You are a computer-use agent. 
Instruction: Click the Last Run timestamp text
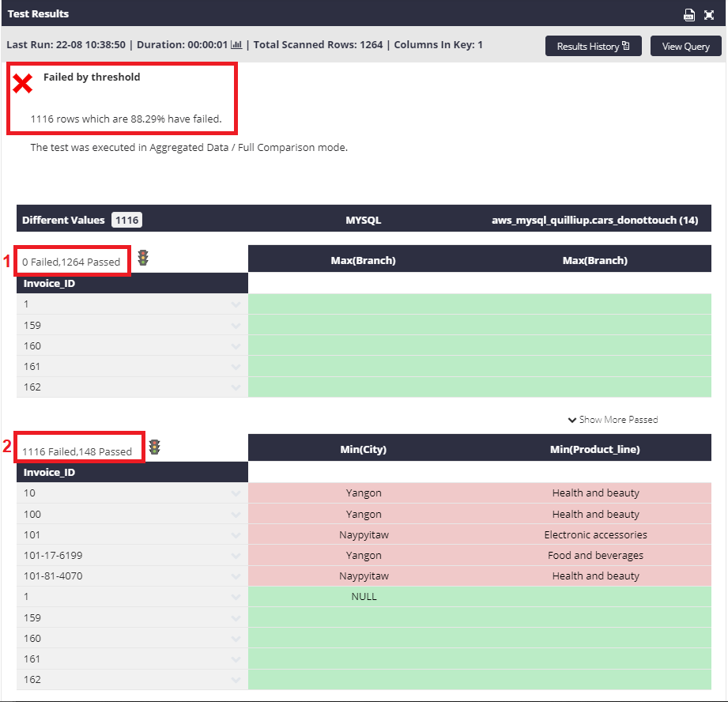tap(66, 45)
